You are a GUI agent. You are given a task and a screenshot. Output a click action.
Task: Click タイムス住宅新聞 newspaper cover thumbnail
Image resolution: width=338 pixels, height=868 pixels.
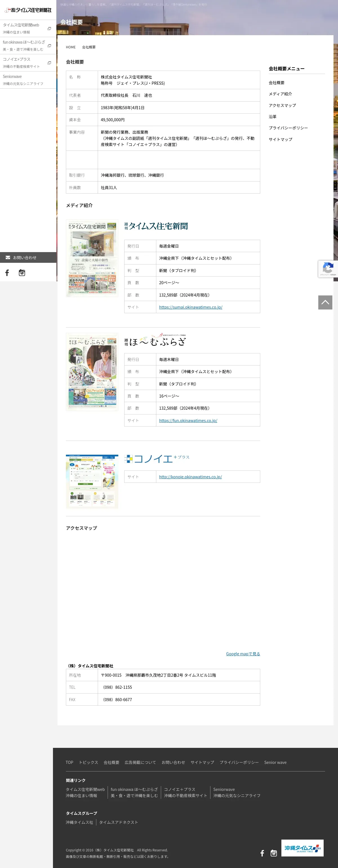click(x=92, y=259)
